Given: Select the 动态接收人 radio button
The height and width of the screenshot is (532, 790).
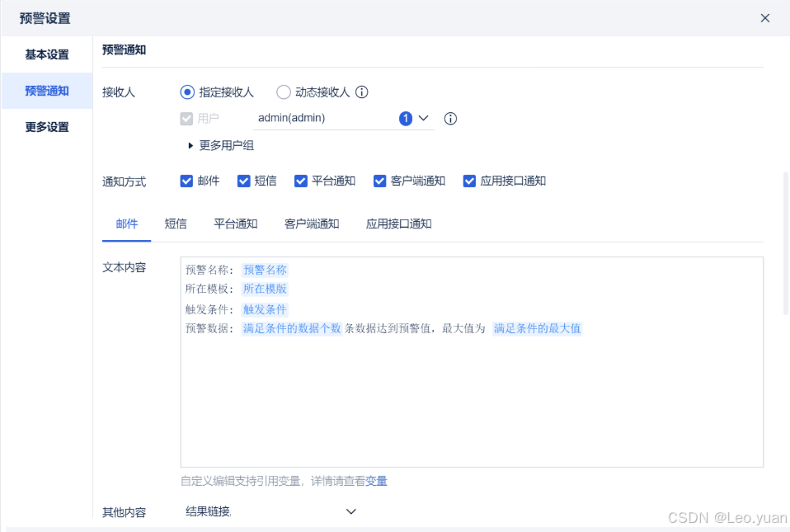Looking at the screenshot, I should tap(284, 92).
